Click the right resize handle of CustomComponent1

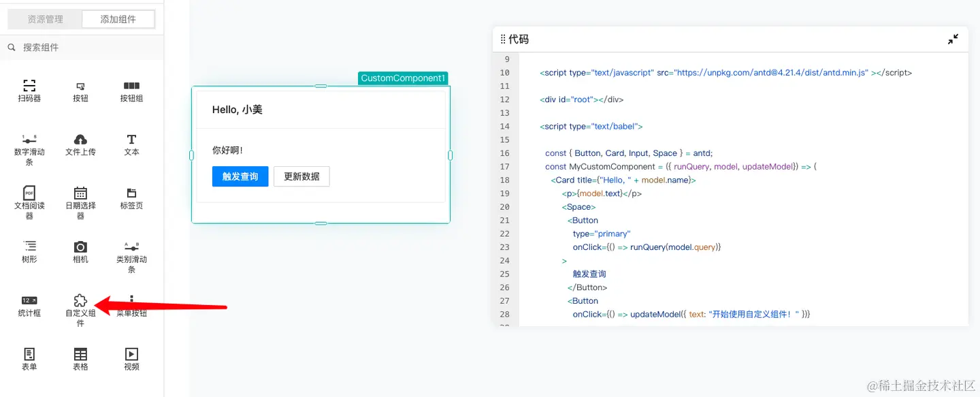click(x=451, y=155)
